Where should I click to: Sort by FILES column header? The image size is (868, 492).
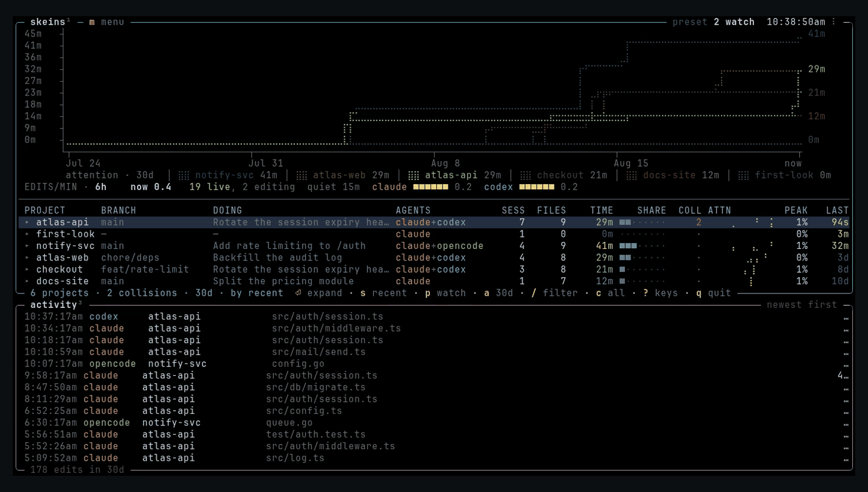pos(551,211)
